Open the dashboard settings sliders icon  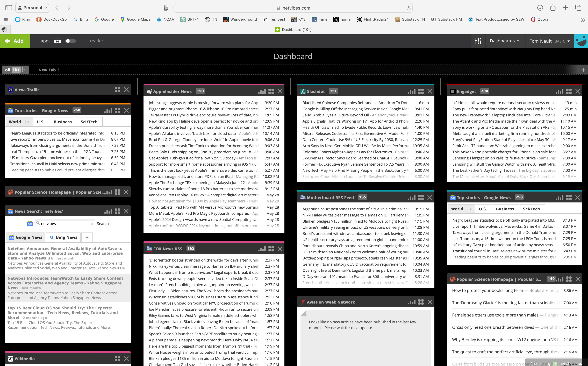[478, 41]
